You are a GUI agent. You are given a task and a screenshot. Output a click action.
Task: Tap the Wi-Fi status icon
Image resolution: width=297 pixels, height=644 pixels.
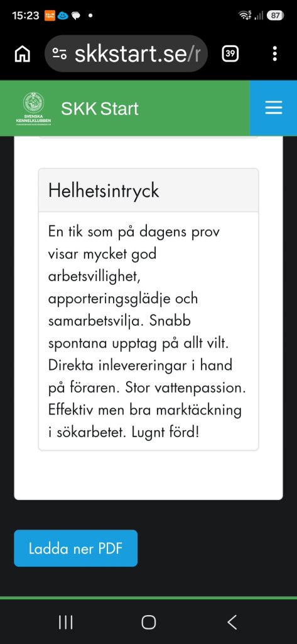pyautogui.click(x=245, y=16)
